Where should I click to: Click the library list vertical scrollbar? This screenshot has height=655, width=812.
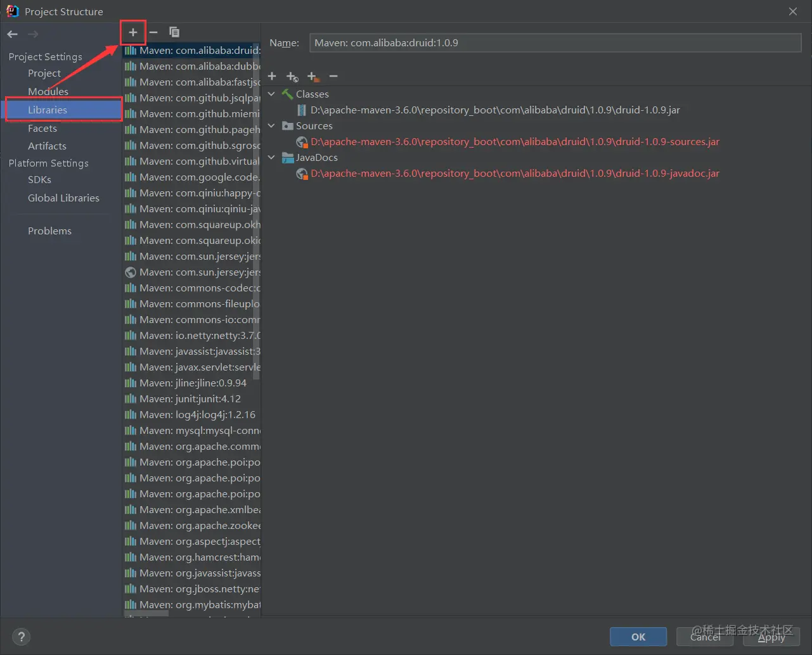[257, 212]
